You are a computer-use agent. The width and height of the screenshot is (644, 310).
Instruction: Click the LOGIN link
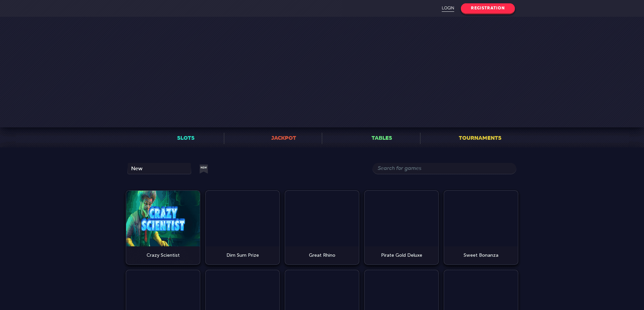448,8
